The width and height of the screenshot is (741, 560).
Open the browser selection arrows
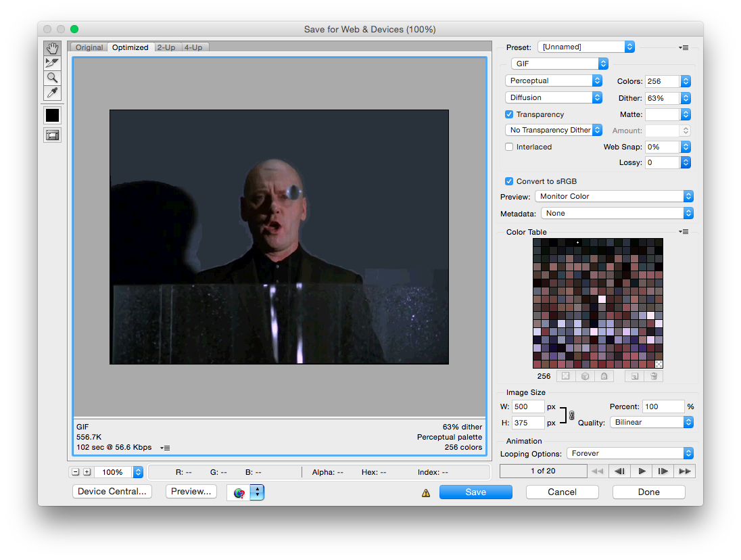257,492
